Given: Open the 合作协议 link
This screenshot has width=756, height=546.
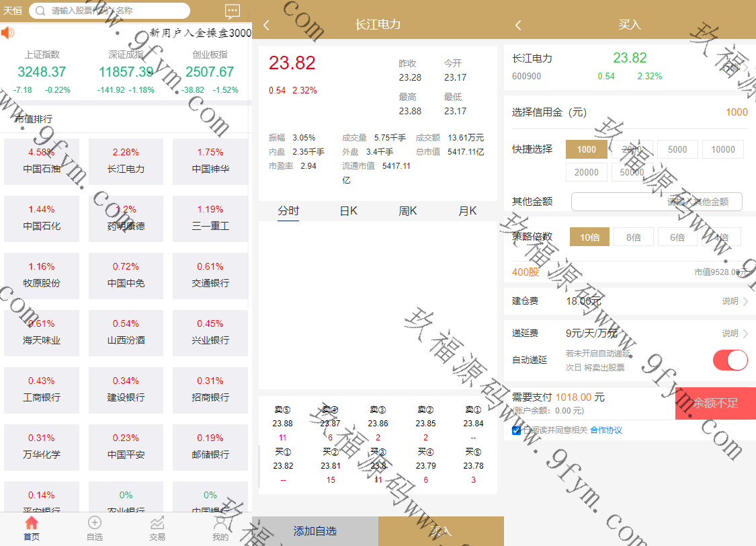Looking at the screenshot, I should point(606,430).
